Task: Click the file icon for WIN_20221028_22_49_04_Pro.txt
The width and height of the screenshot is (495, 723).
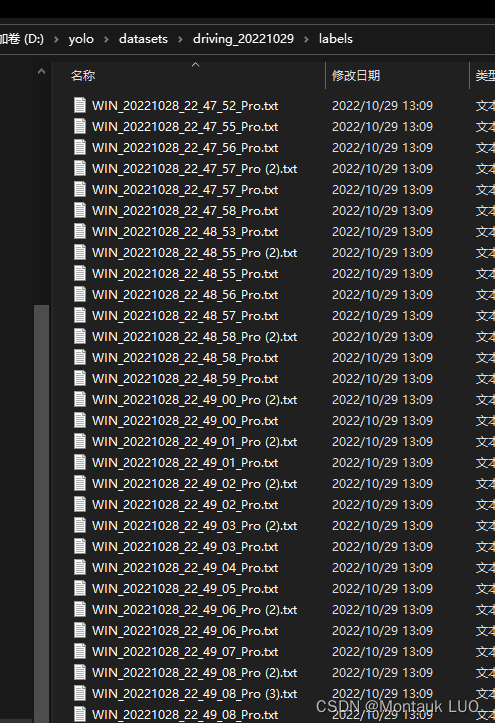Action: tap(80, 568)
